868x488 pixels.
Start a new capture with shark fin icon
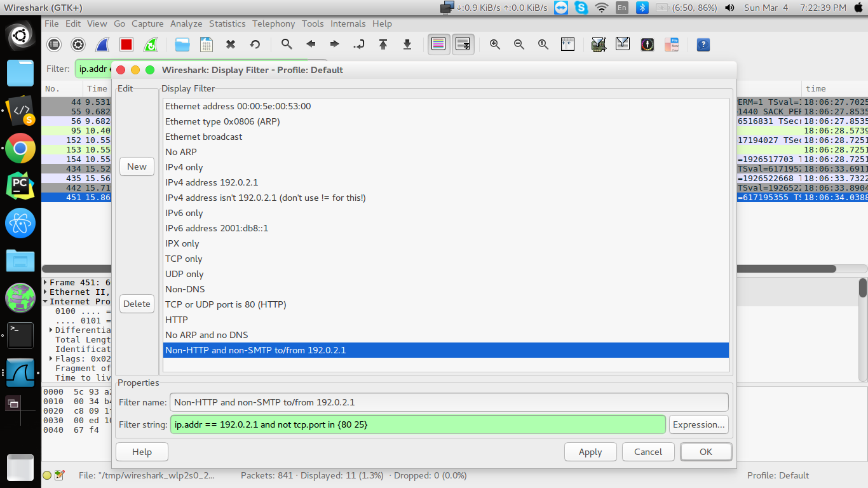tap(102, 44)
